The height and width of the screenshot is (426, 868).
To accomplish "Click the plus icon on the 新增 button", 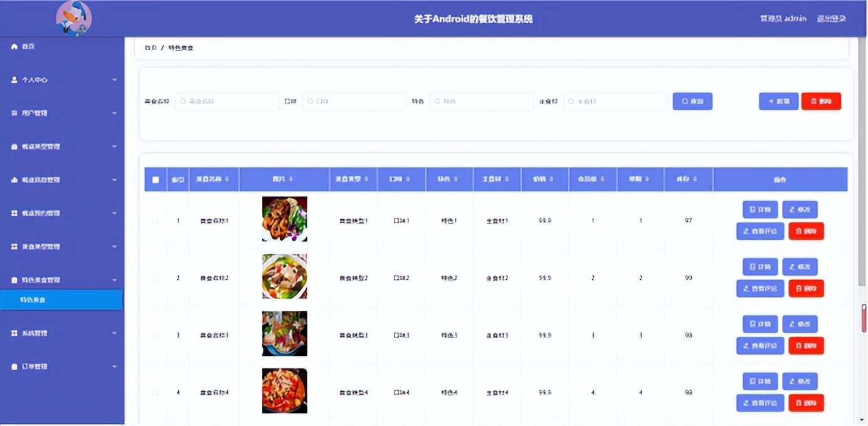I will 771,101.
